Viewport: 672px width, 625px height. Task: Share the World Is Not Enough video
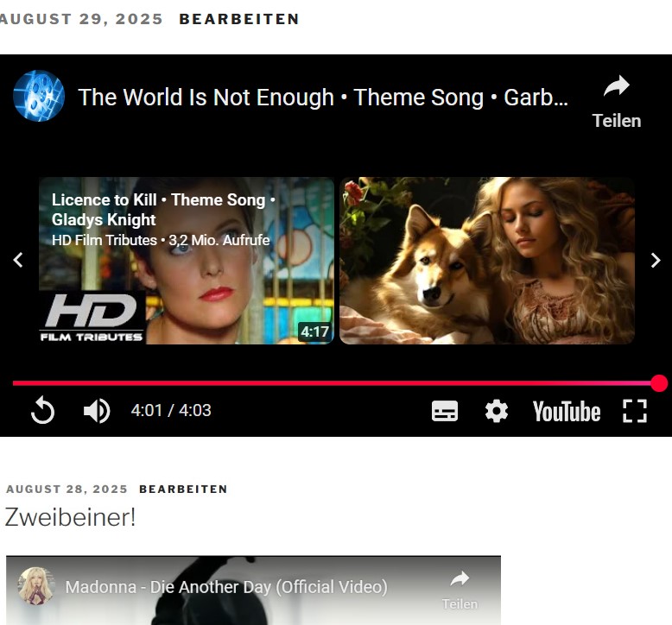(x=616, y=102)
